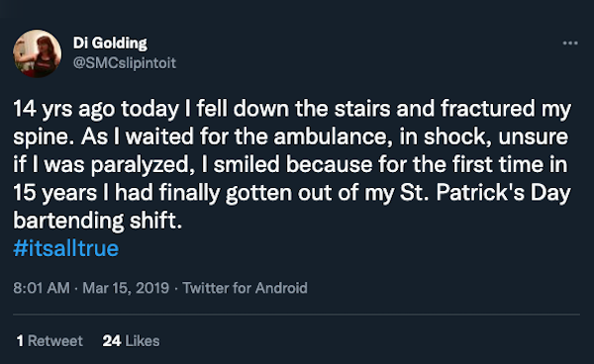Visit the @SMCslipintoit handle

pyautogui.click(x=125, y=63)
